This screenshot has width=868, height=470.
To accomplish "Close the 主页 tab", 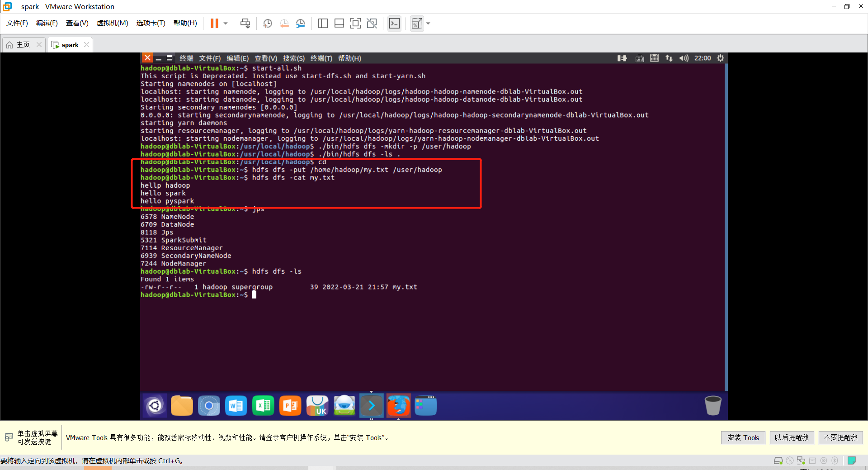I will pos(39,44).
